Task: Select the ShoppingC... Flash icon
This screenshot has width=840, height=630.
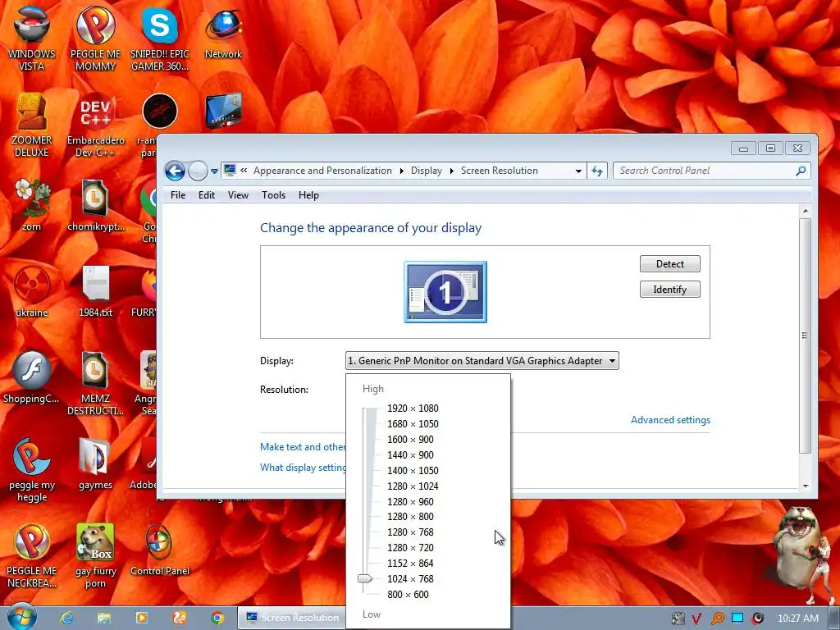Action: click(32, 377)
